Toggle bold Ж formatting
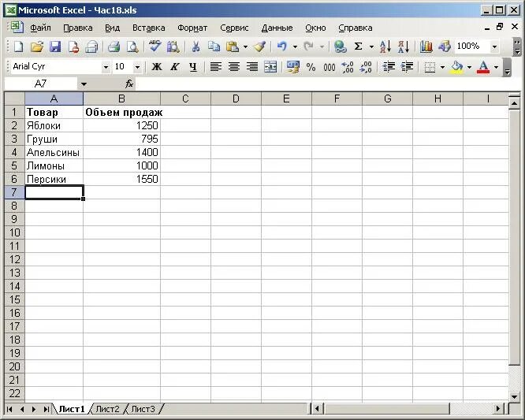 pyautogui.click(x=156, y=67)
